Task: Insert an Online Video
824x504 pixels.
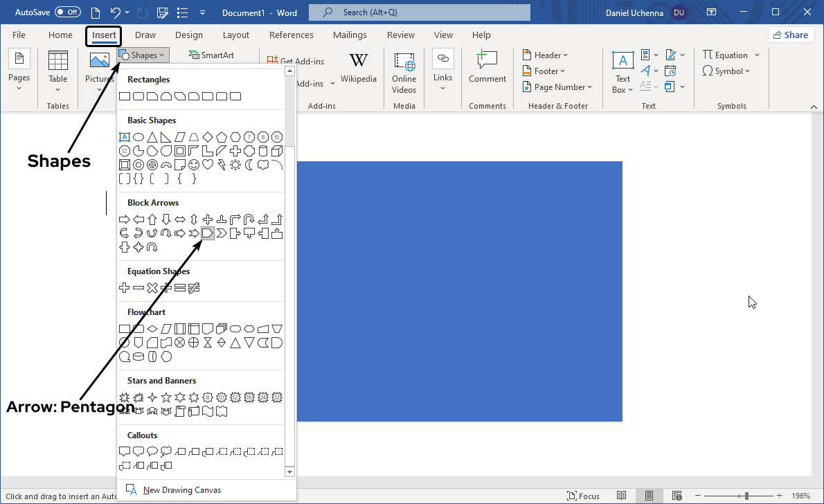Action: coord(404,72)
